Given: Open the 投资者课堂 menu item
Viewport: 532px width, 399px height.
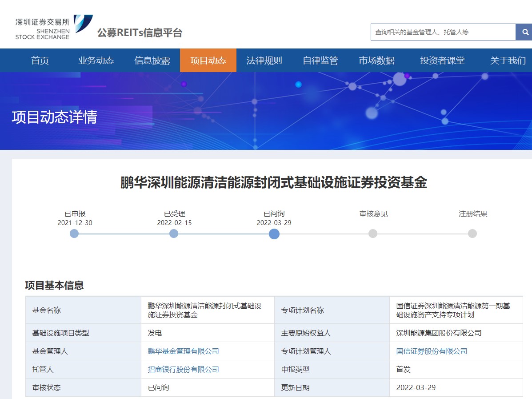Looking at the screenshot, I should (442, 60).
